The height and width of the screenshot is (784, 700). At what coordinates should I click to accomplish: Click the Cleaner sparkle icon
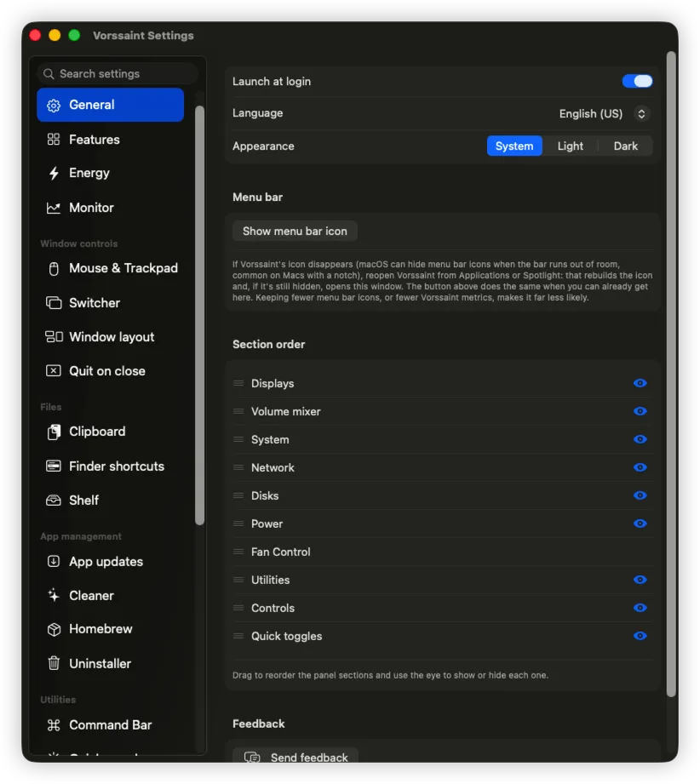click(54, 596)
